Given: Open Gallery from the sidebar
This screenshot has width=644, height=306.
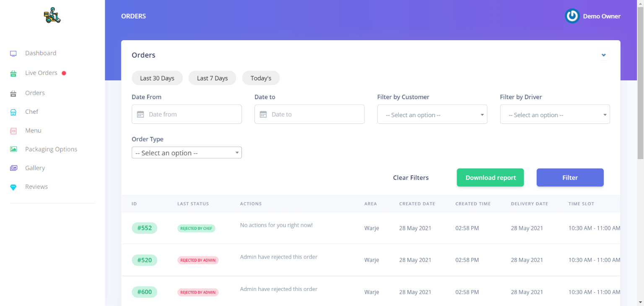Looking at the screenshot, I should 35,168.
